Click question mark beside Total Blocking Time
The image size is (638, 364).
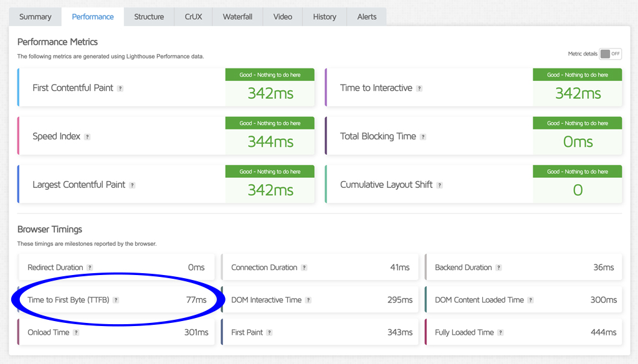423,137
